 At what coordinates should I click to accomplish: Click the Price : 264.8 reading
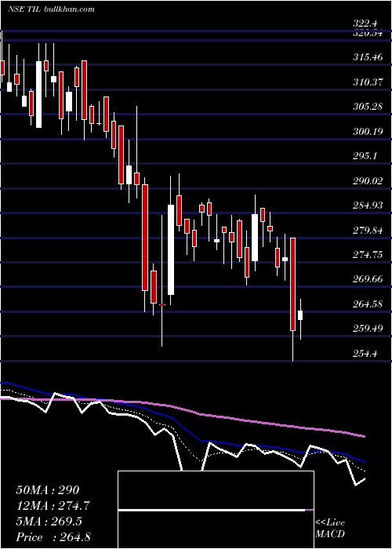(x=53, y=537)
